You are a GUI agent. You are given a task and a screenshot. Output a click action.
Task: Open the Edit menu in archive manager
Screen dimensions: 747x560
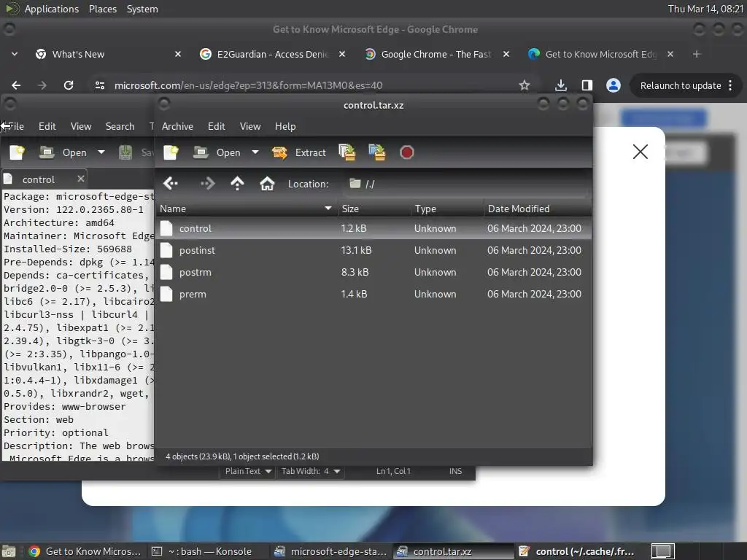click(216, 126)
